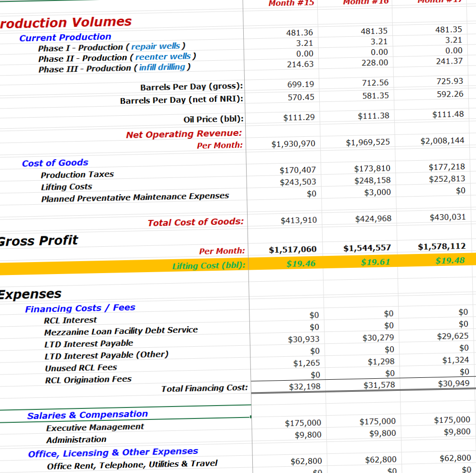Click oil price cell $111.48
476x473 pixels.
point(448,114)
